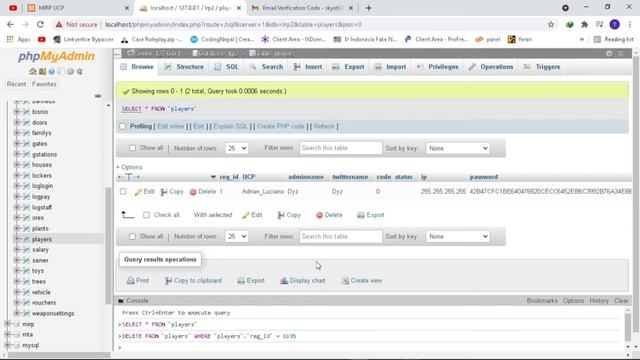Open the lower Number of rows dropdown
Viewport: 640px width, 360px height.
[x=236, y=236]
